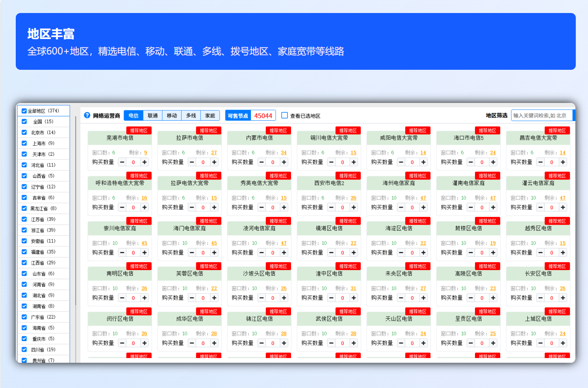The height and width of the screenshot is (388, 588).
Task: Reduce quantity on 长安区电信 card
Action: click(x=540, y=298)
